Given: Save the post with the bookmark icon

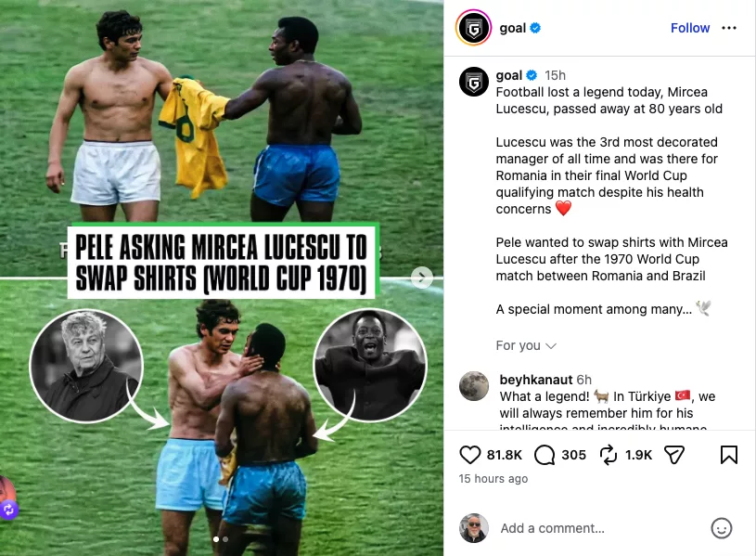Looking at the screenshot, I should pyautogui.click(x=728, y=455).
